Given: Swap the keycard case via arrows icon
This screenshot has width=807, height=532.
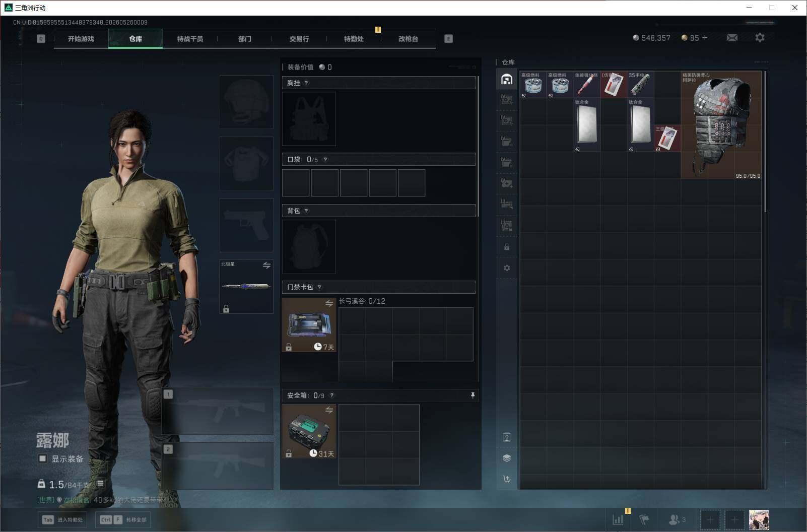Looking at the screenshot, I should pos(329,303).
